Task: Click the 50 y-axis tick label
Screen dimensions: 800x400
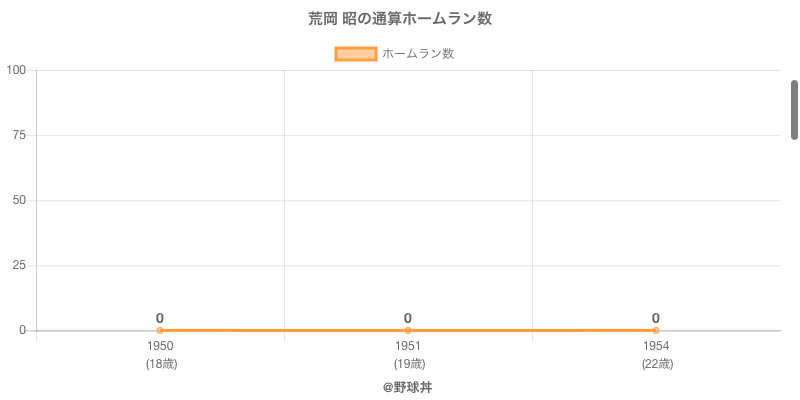Action: 19,200
